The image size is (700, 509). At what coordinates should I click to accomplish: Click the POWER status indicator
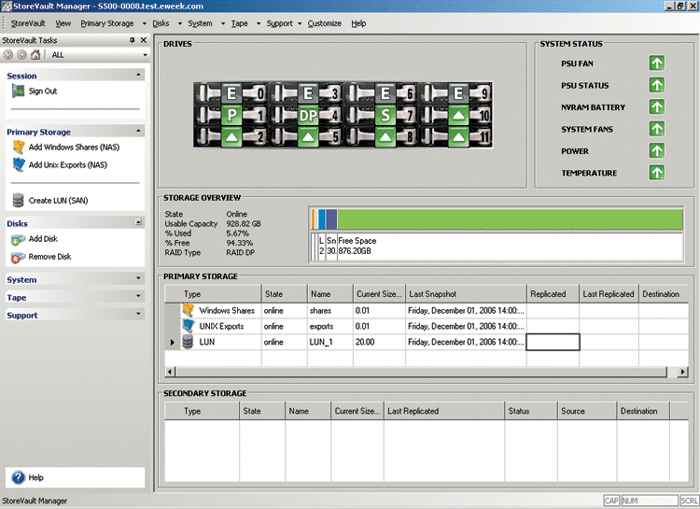pyautogui.click(x=657, y=150)
